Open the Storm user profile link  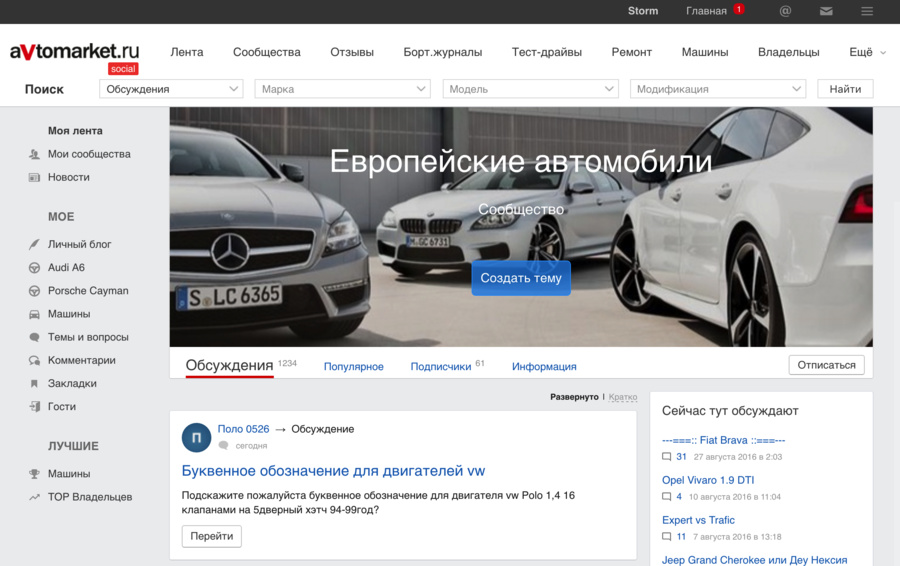643,11
